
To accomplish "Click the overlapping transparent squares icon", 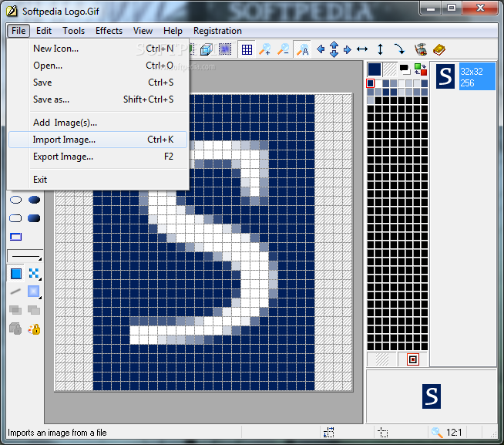I will [x=15, y=310].
